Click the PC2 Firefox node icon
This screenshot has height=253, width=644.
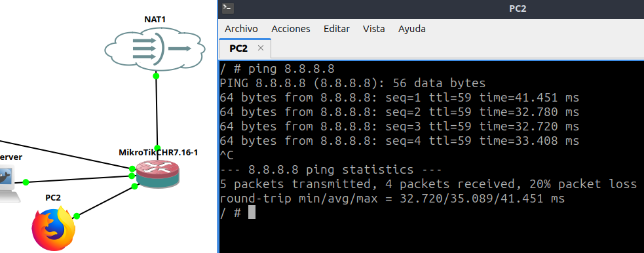54,229
